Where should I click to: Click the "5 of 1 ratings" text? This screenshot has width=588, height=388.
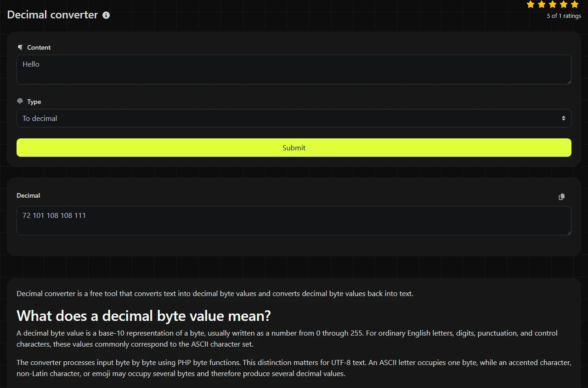click(x=564, y=16)
